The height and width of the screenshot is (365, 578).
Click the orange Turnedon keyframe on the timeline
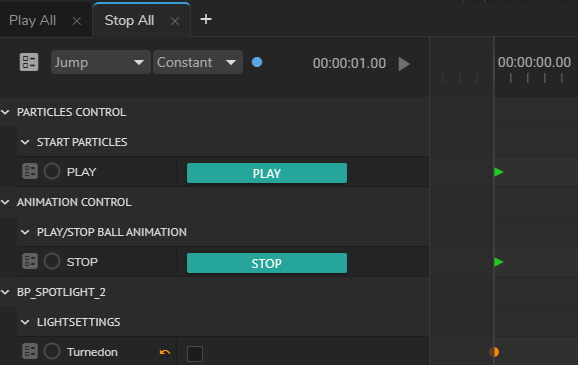click(494, 352)
